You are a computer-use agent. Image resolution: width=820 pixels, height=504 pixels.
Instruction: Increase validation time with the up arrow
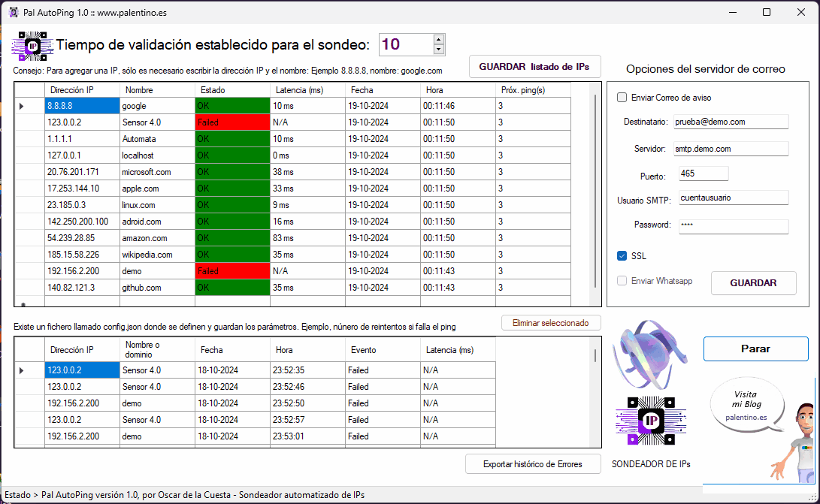pos(439,39)
